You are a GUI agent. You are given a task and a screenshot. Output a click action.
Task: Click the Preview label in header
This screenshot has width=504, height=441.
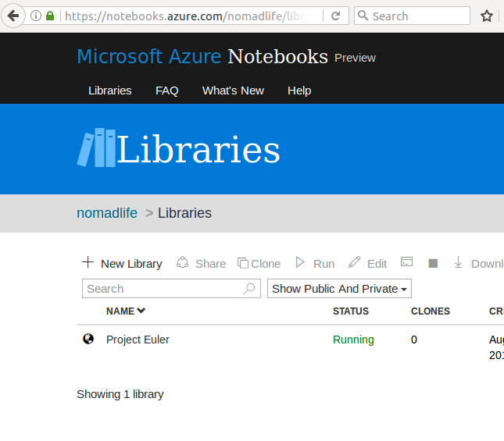click(355, 58)
